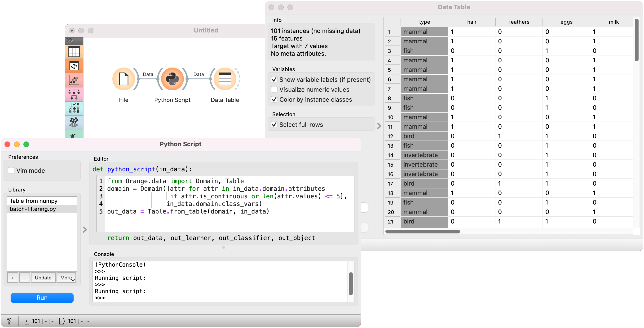
Task: Open the Data Table widget node
Action: [225, 79]
